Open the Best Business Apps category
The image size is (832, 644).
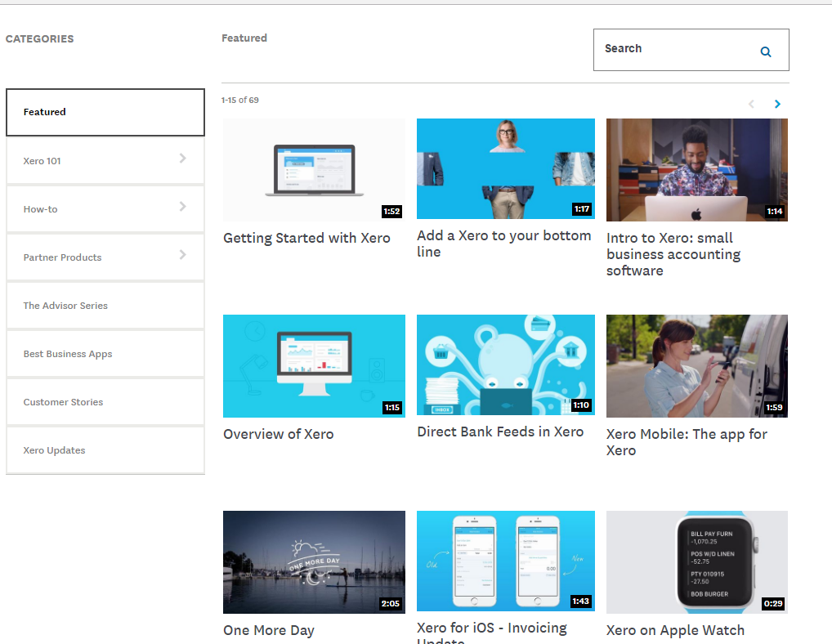point(105,354)
